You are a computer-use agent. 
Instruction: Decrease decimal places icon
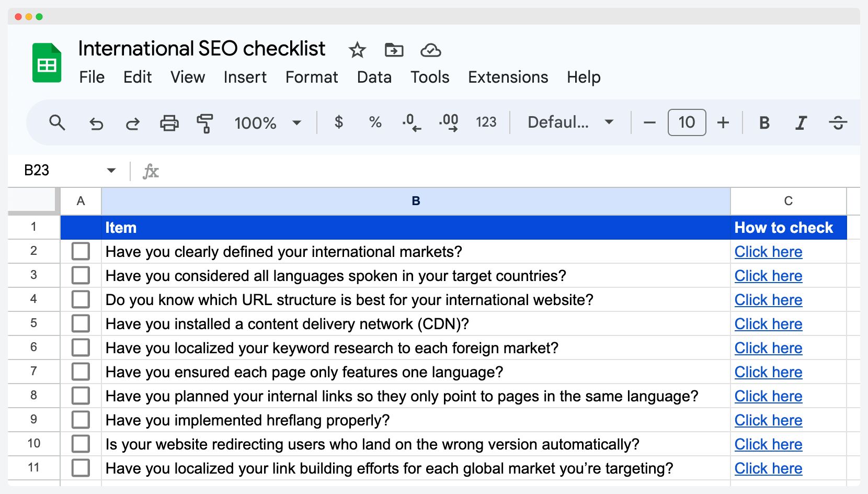tap(411, 122)
